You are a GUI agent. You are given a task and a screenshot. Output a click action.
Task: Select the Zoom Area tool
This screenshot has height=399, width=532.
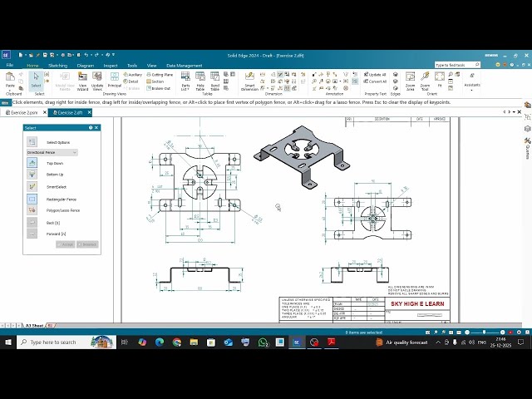click(x=410, y=81)
